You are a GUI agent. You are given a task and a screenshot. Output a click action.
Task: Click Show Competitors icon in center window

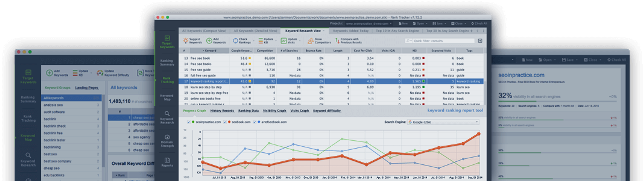pyautogui.click(x=310, y=41)
